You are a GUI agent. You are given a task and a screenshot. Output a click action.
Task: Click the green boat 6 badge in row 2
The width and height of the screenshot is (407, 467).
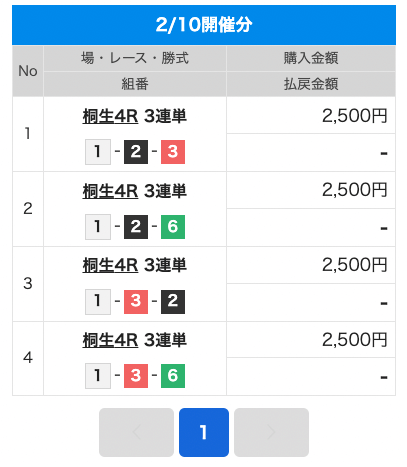click(x=173, y=227)
